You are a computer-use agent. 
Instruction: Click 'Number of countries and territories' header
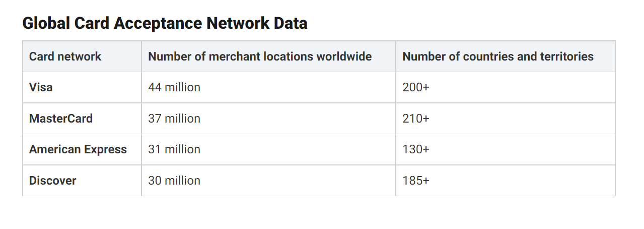click(x=497, y=56)
